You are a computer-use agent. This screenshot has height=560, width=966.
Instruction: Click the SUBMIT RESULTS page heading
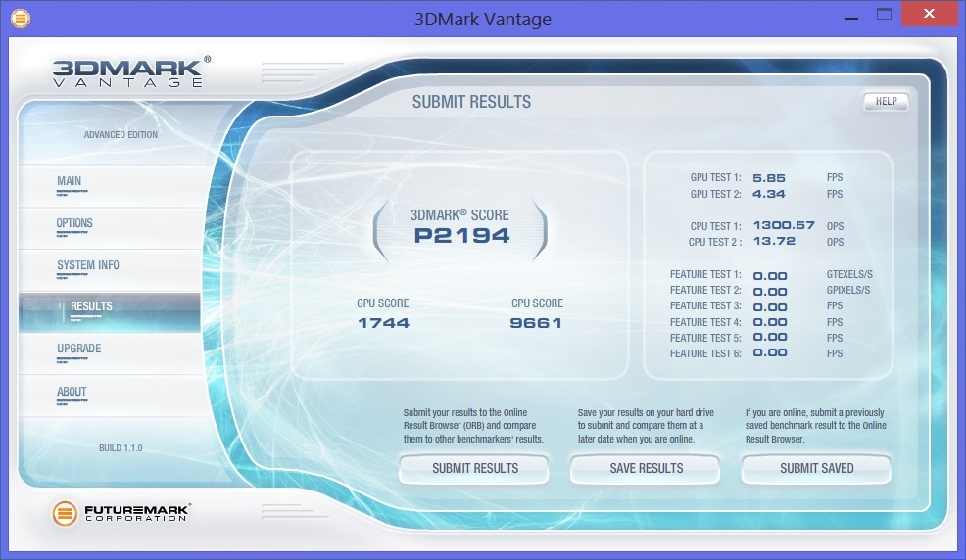point(471,102)
